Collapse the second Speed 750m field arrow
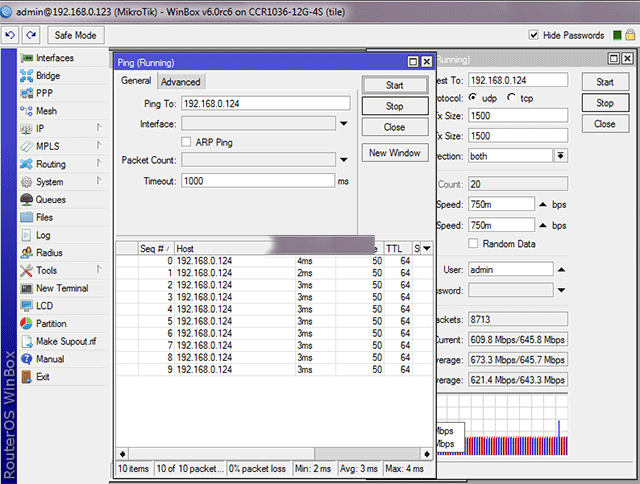 point(543,225)
